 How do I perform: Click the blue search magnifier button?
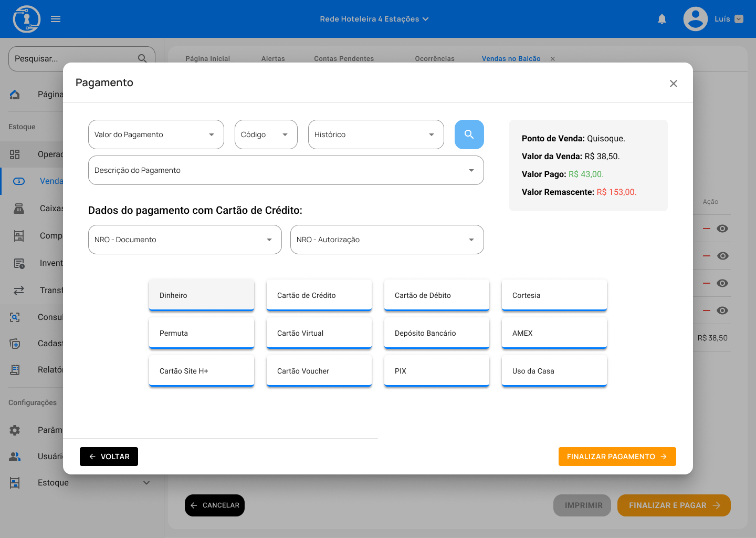coord(469,134)
